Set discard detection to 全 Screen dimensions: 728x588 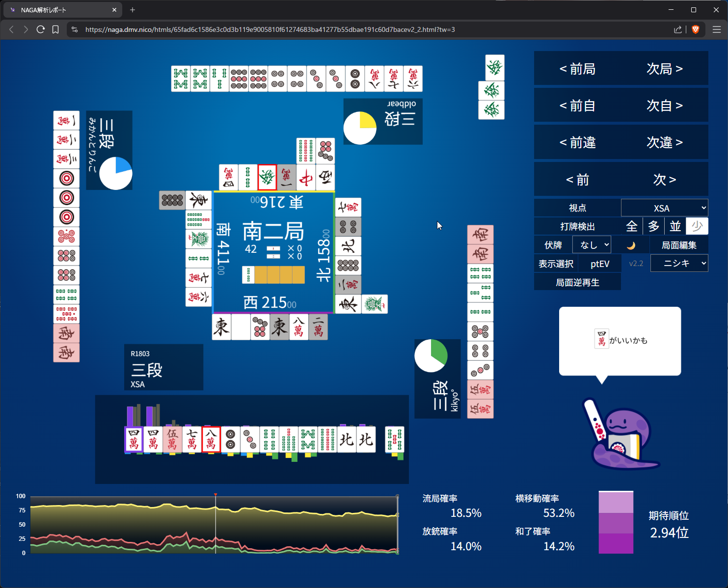(632, 226)
